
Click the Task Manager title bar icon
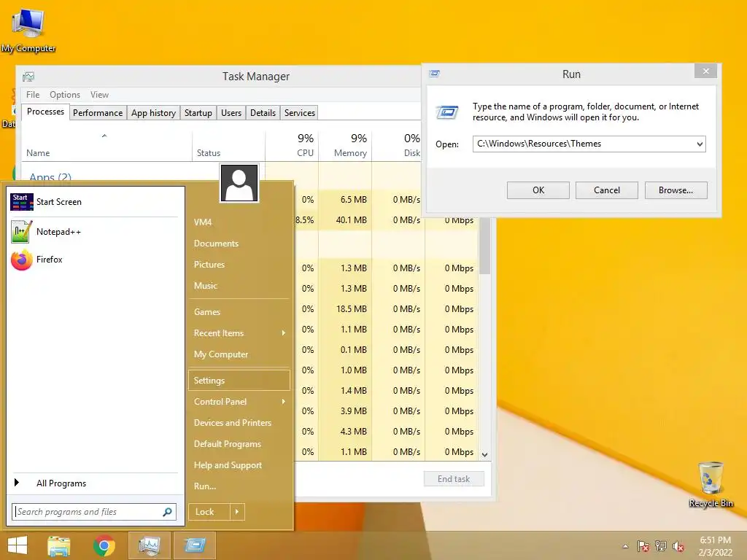[28, 76]
